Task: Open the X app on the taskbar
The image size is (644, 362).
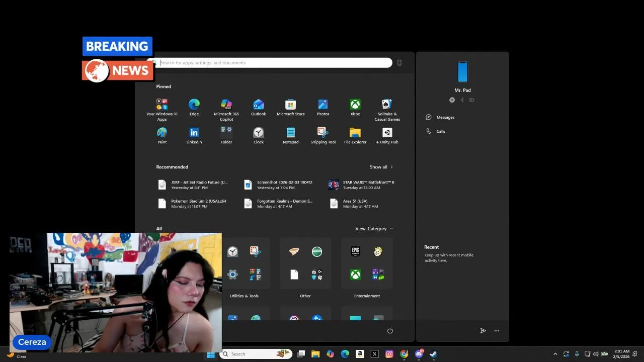Action: [374, 354]
